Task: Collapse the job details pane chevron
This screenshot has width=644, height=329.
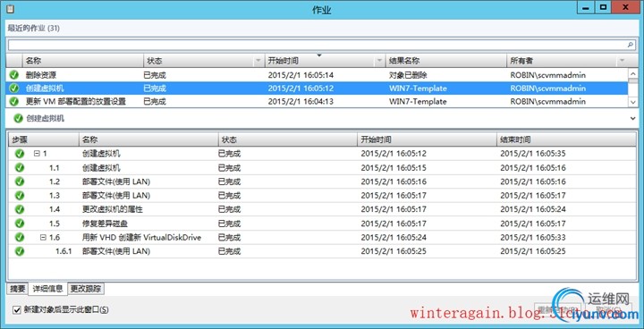Action: tap(633, 118)
